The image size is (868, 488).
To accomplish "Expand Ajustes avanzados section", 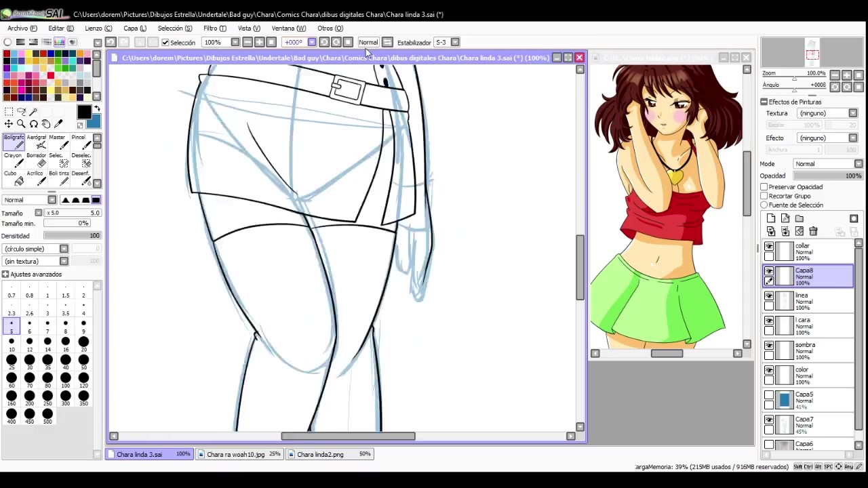I will pos(5,274).
